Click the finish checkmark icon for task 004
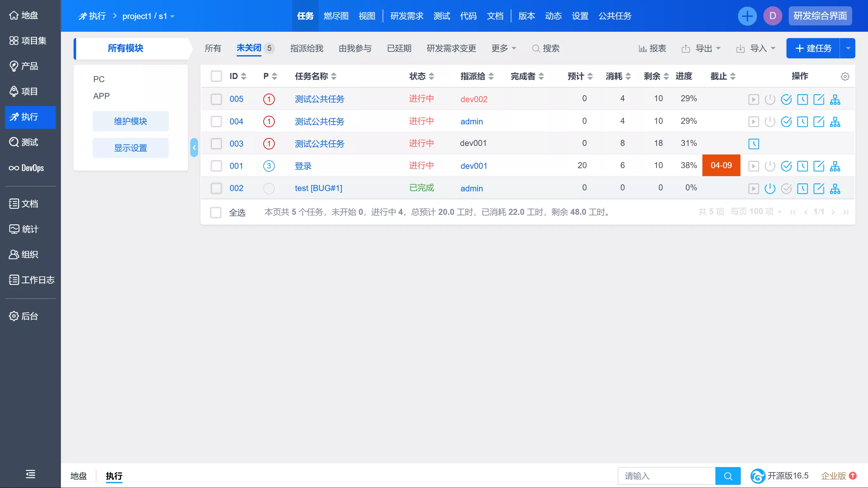The height and width of the screenshot is (488, 868). (786, 121)
